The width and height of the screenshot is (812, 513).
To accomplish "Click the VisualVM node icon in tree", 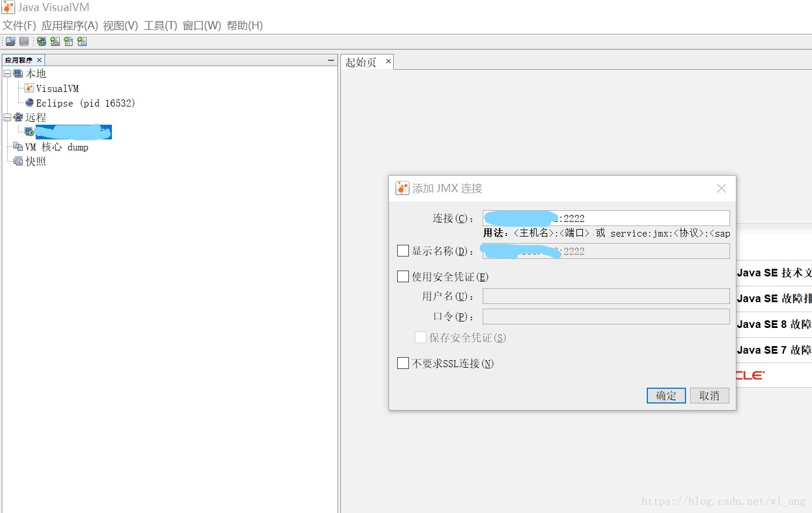I will point(29,88).
